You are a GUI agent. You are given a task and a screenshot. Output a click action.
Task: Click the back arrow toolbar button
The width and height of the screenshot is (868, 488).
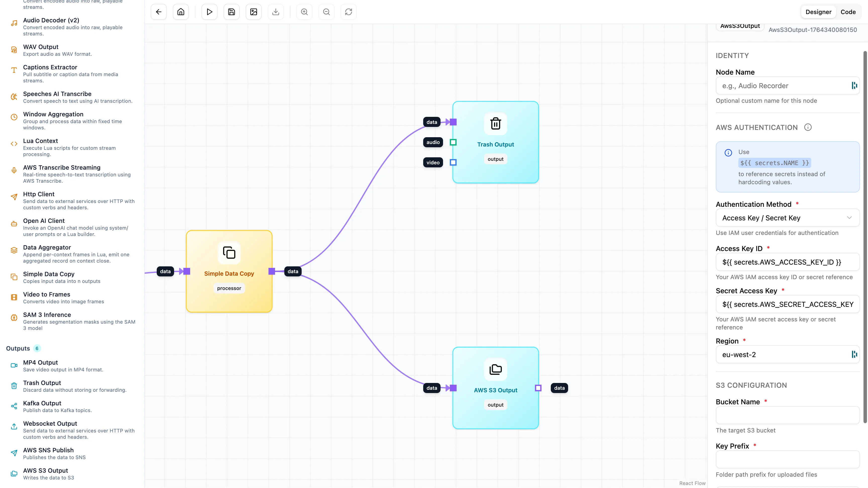[159, 12]
